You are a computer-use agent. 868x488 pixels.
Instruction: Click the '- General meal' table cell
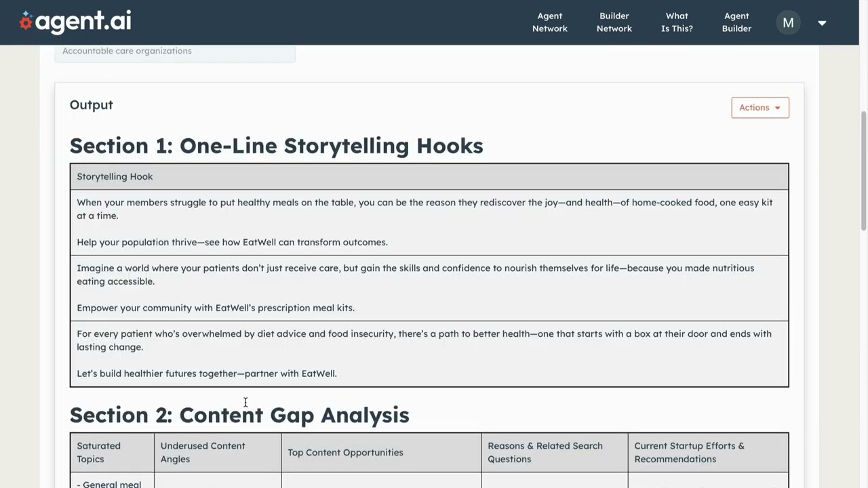tap(112, 481)
